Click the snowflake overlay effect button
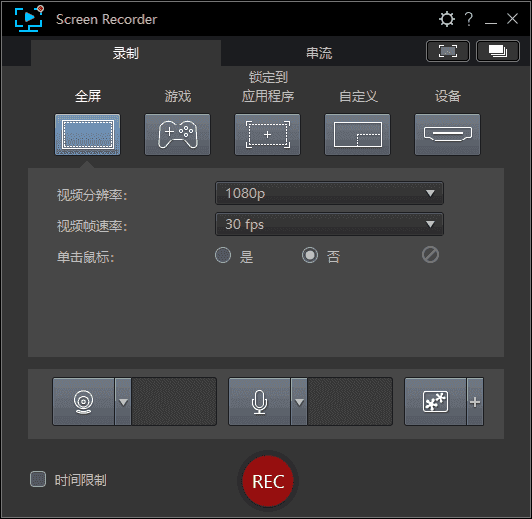Viewport: 532px width, 519px height. click(x=435, y=402)
